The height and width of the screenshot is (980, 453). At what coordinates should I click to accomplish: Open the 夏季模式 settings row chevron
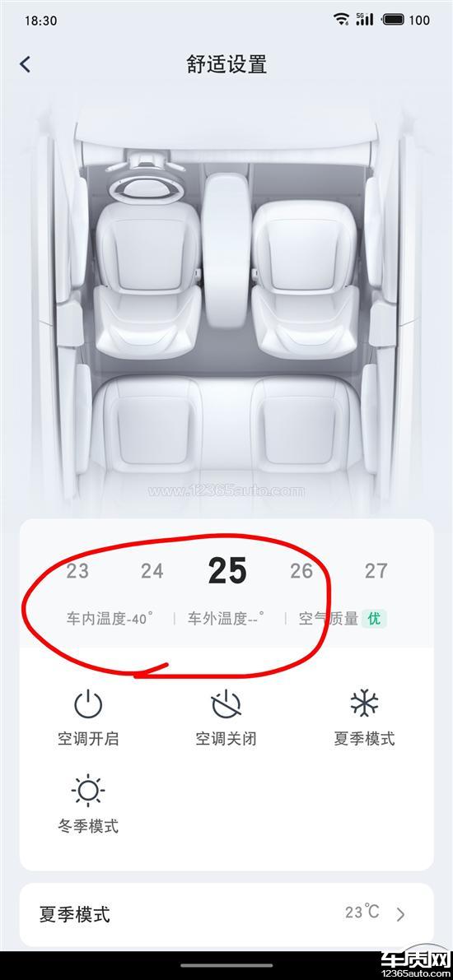401,915
